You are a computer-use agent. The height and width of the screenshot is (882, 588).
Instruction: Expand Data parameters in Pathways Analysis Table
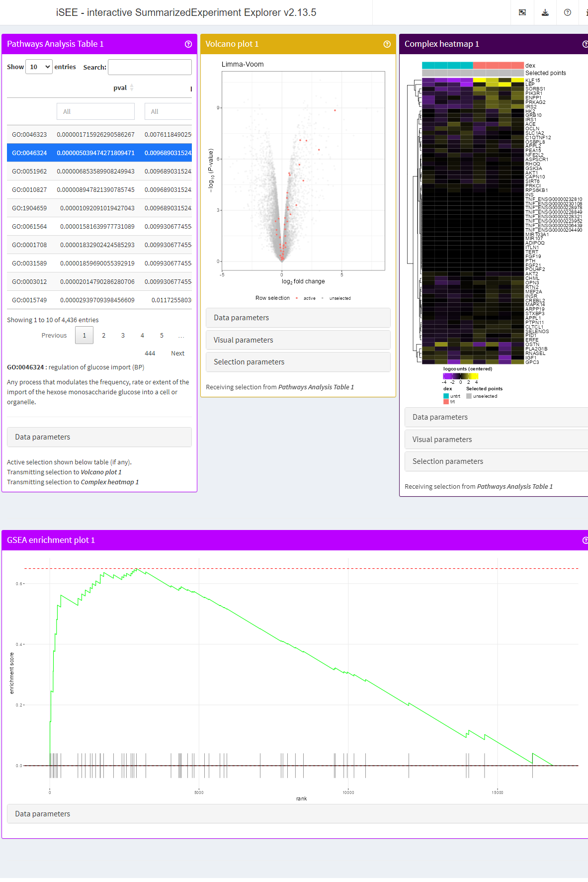[x=99, y=437]
